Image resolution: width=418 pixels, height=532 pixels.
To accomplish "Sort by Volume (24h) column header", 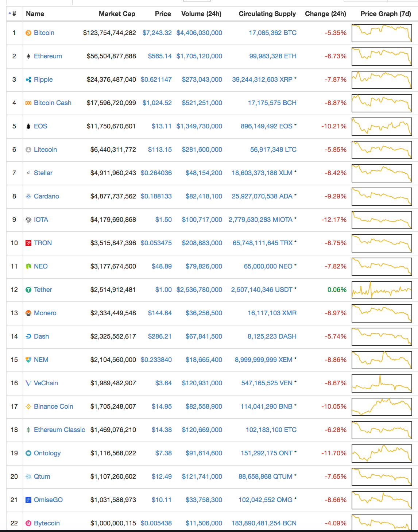I will tap(201, 14).
